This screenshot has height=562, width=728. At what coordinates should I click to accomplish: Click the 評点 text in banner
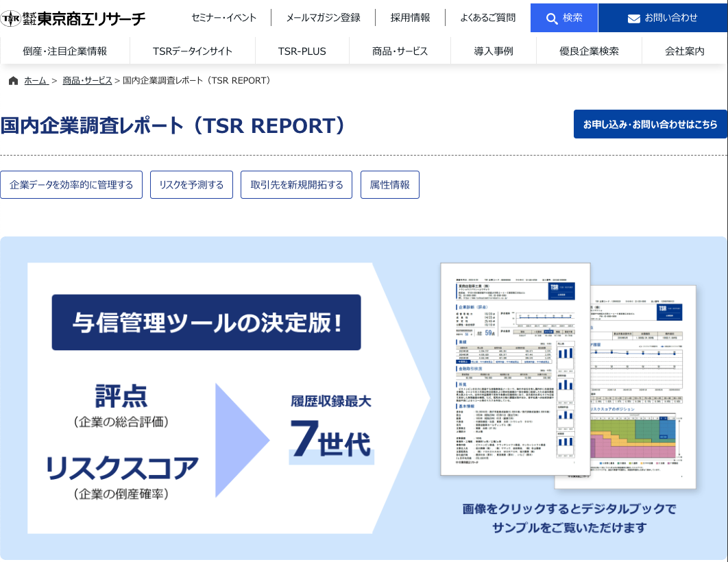121,396
